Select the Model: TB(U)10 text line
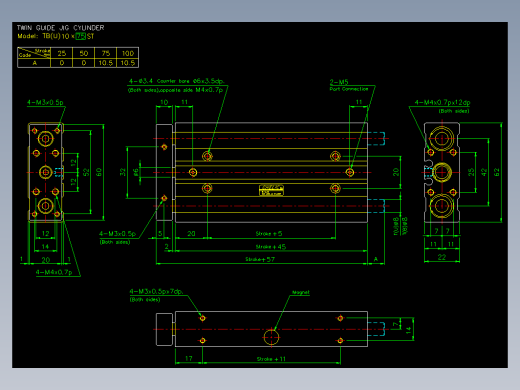This screenshot has width=520, height=390. coord(43,36)
